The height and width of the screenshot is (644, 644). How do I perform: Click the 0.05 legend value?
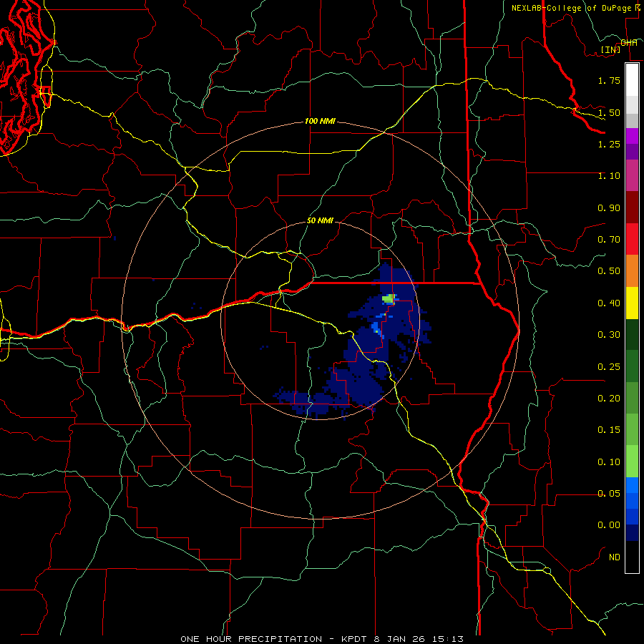[609, 493]
